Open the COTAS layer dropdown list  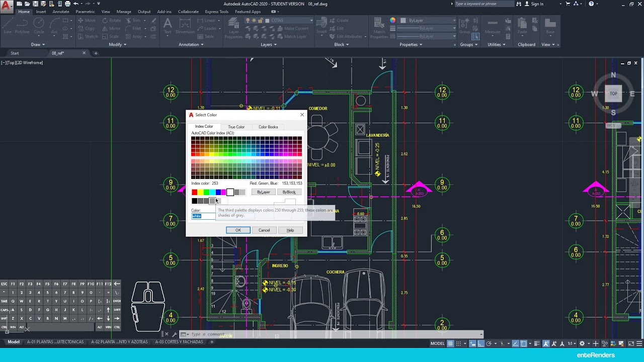click(x=311, y=21)
